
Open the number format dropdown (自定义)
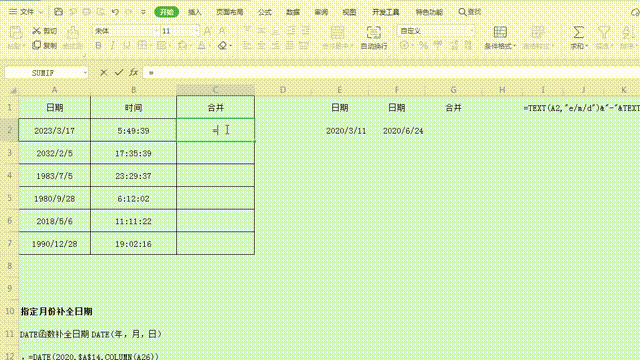[472, 31]
